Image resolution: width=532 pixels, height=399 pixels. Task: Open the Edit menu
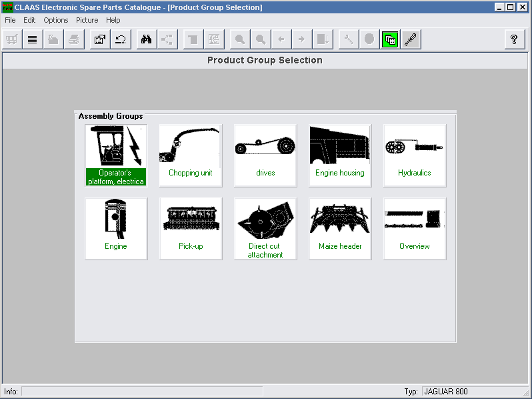29,21
